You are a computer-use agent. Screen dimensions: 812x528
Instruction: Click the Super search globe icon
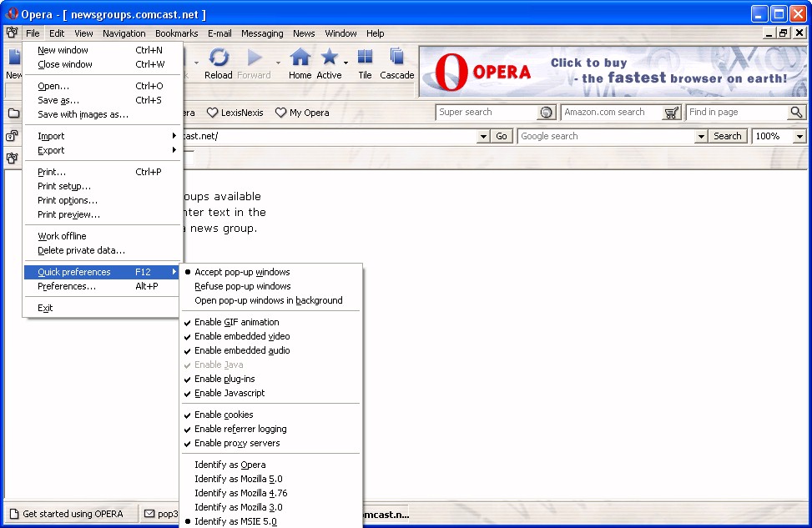click(547, 113)
